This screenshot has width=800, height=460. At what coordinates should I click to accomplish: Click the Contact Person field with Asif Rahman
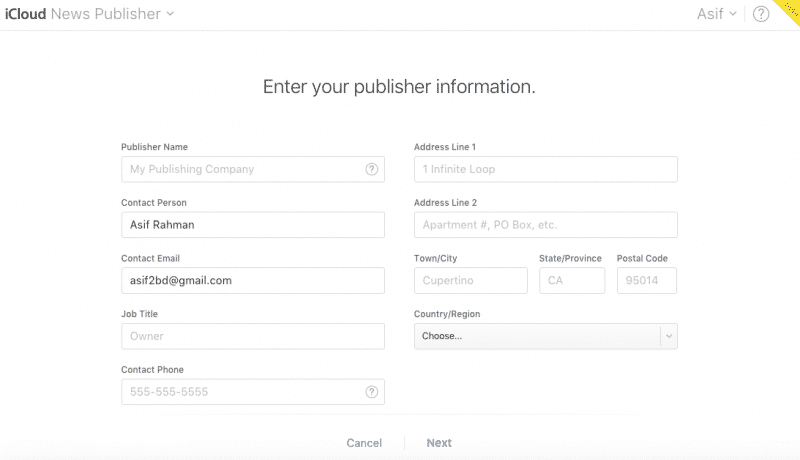[252, 225]
